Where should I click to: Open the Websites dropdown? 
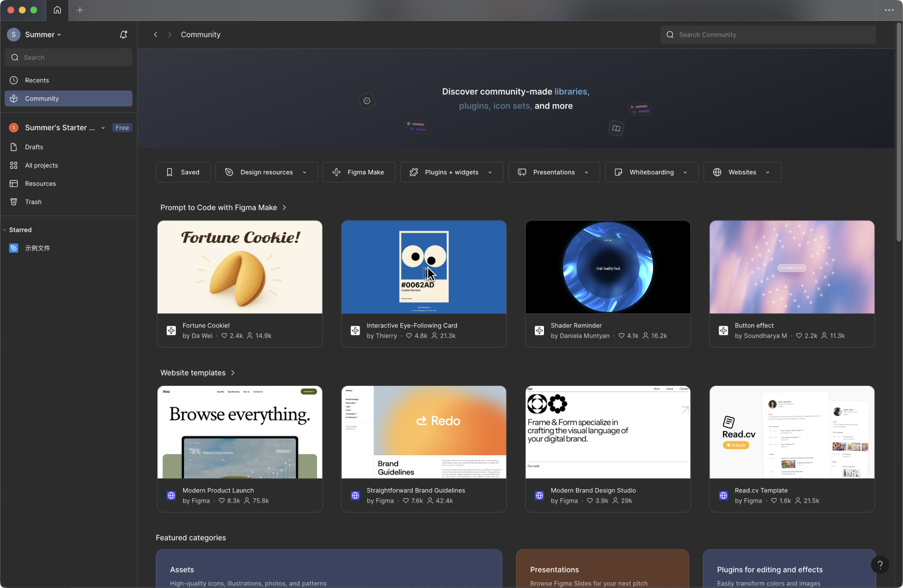click(742, 172)
